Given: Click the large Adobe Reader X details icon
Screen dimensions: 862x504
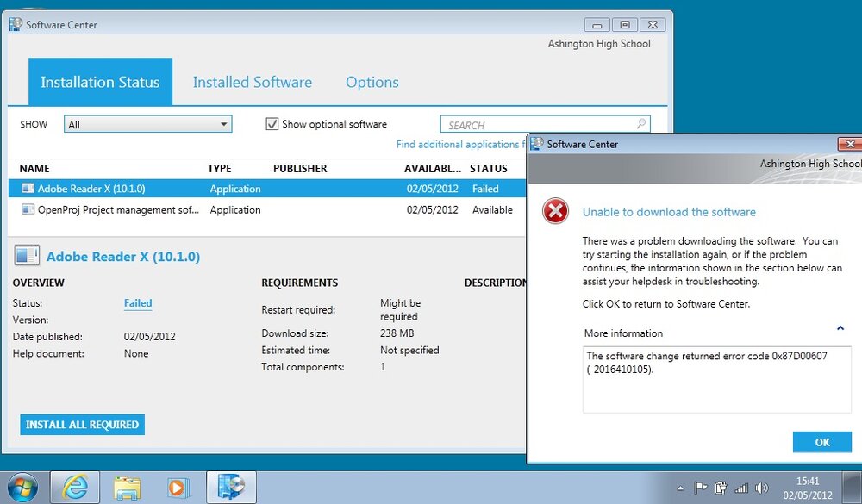Looking at the screenshot, I should (27, 256).
